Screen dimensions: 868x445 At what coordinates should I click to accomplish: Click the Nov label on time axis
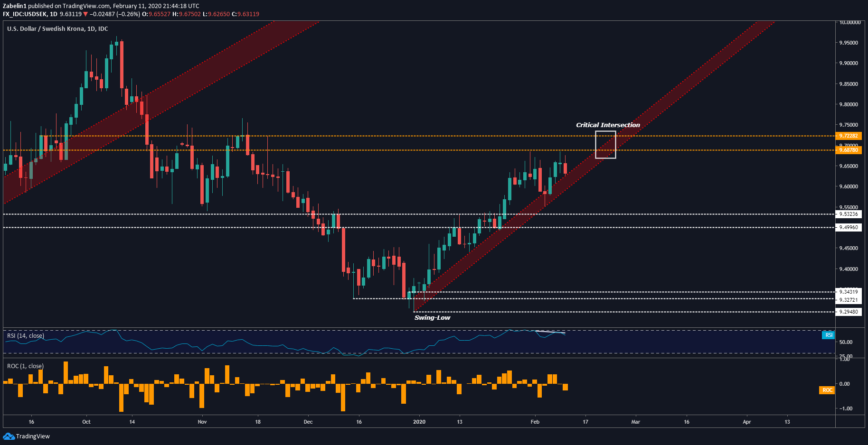tap(202, 422)
